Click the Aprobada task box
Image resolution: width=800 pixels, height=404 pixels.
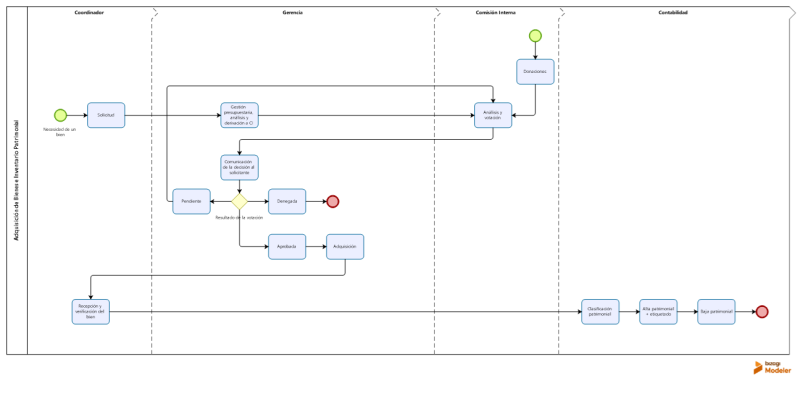[287, 247]
